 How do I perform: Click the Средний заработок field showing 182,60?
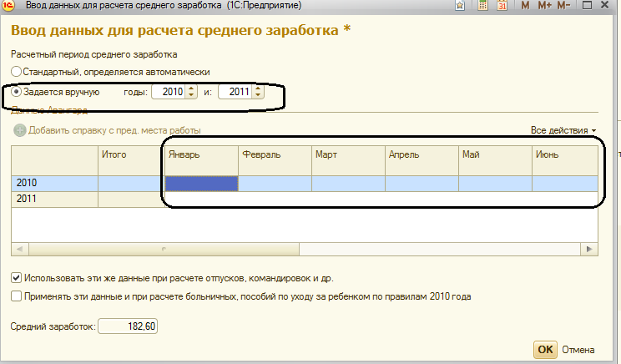[x=128, y=326]
